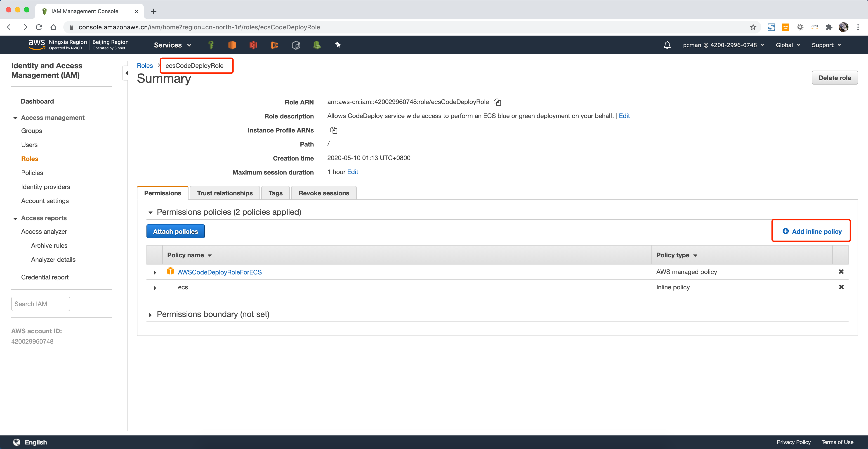Open Credential report in the sidebar
This screenshot has width=868, height=449.
(x=45, y=277)
